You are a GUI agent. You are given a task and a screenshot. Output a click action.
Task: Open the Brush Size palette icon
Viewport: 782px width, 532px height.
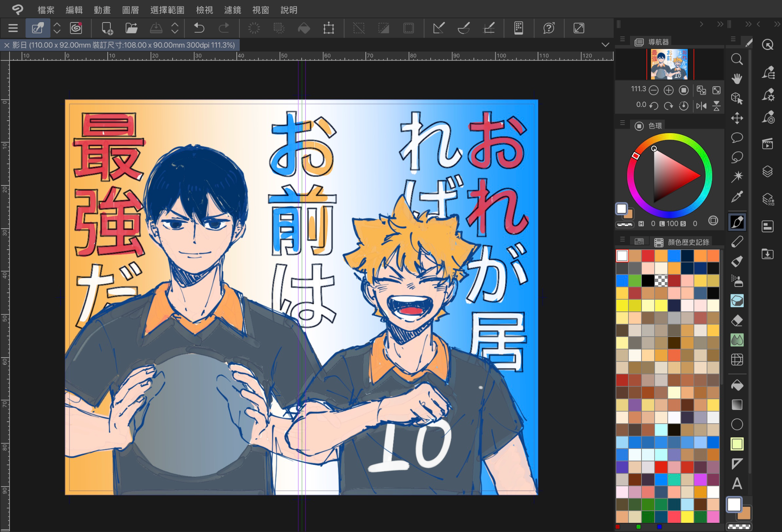pos(767,117)
